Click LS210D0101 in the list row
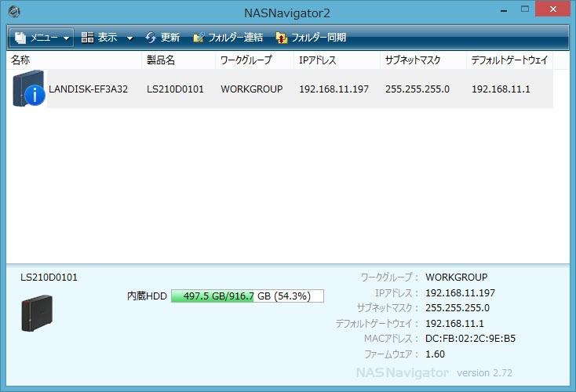This screenshot has height=392, width=576. pyautogui.click(x=175, y=89)
